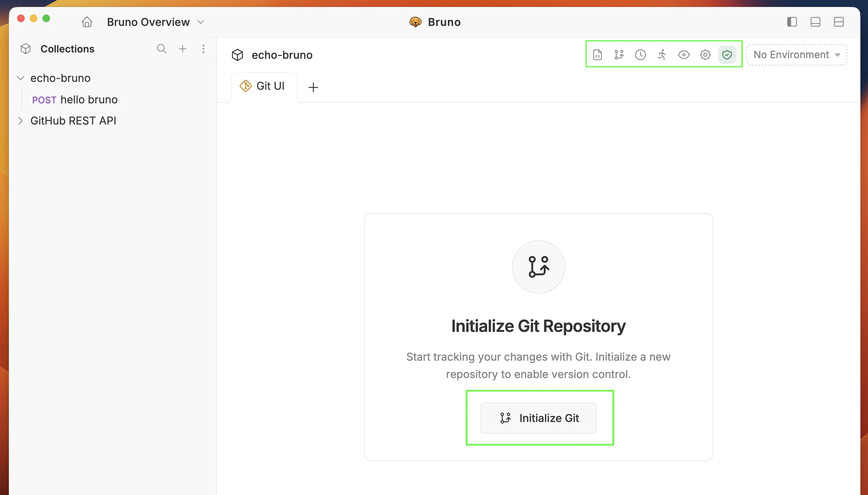The height and width of the screenshot is (495, 868).
Task: Toggle the eye watch icon in toolbar
Action: point(684,54)
